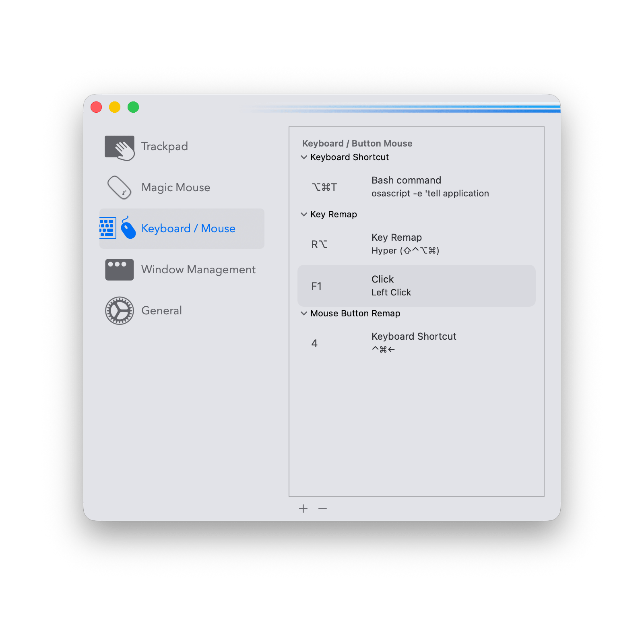The height and width of the screenshot is (644, 644).
Task: Collapse the Mouse Button Remap section
Action: click(x=304, y=314)
